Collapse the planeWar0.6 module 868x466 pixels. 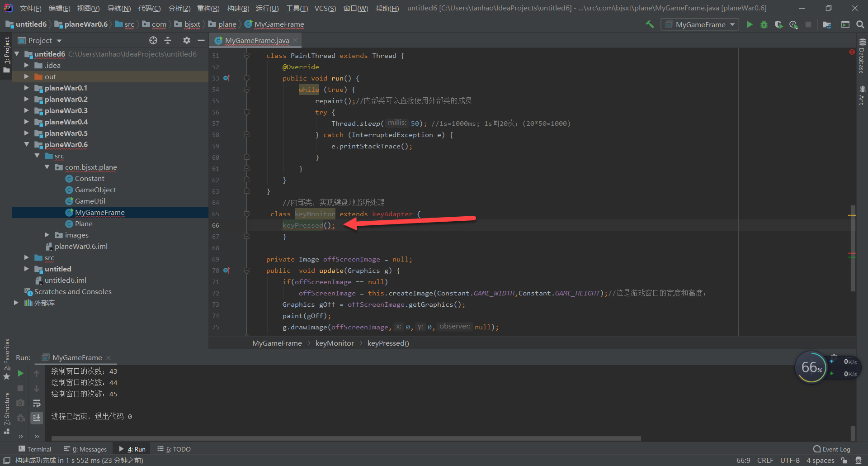coord(26,144)
